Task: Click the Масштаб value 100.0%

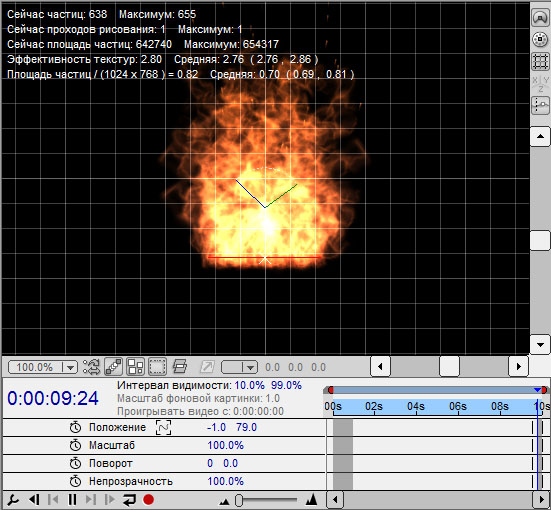Action: 225,445
